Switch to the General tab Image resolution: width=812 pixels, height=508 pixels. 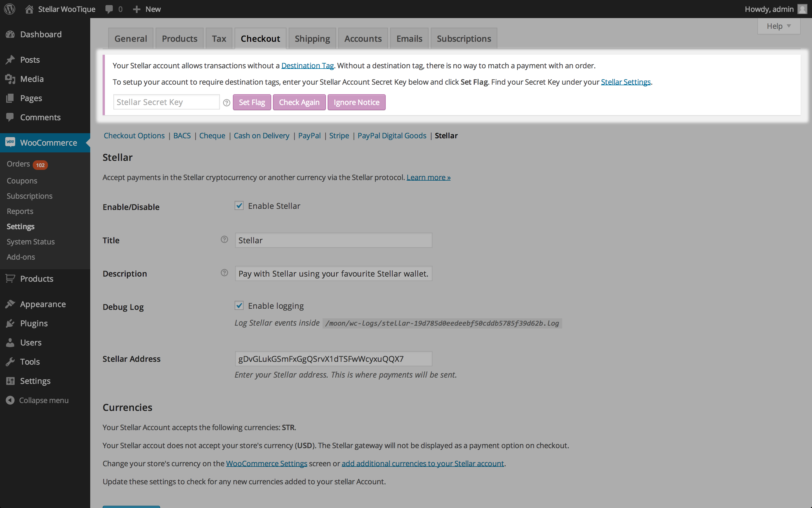point(131,39)
